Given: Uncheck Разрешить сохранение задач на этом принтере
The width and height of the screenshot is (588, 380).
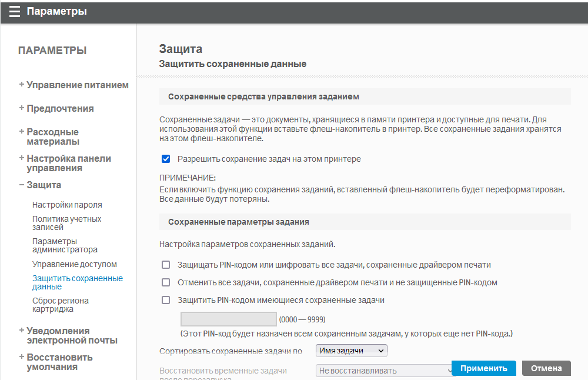Looking at the screenshot, I should 166,159.
